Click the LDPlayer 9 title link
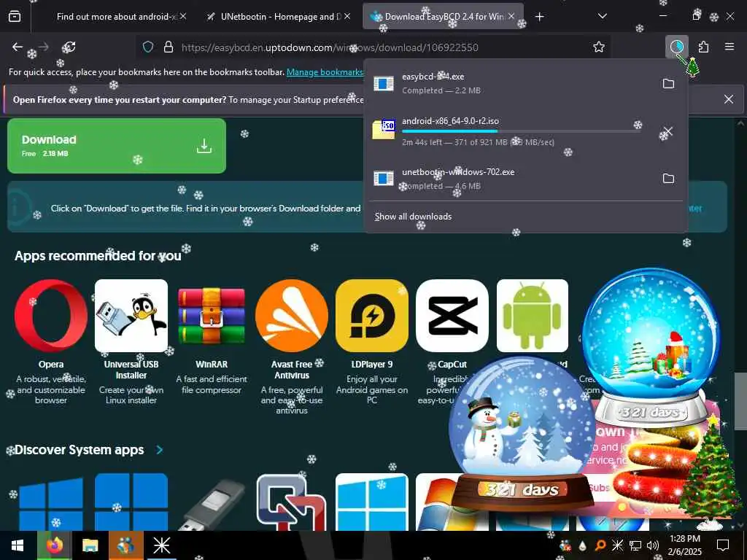 click(x=372, y=365)
